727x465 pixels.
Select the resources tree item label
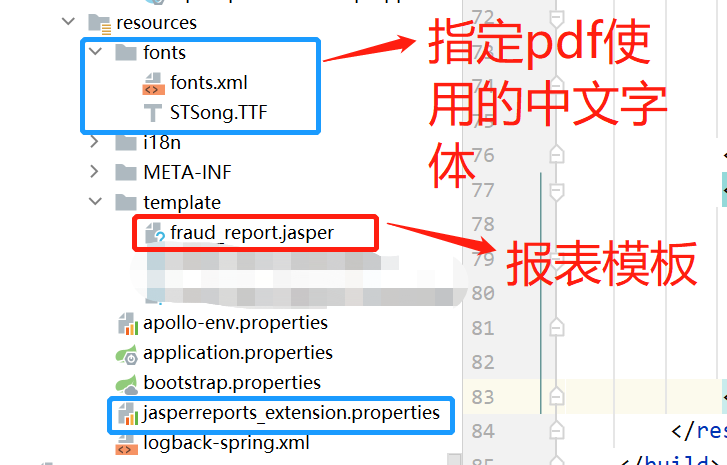pos(156,22)
